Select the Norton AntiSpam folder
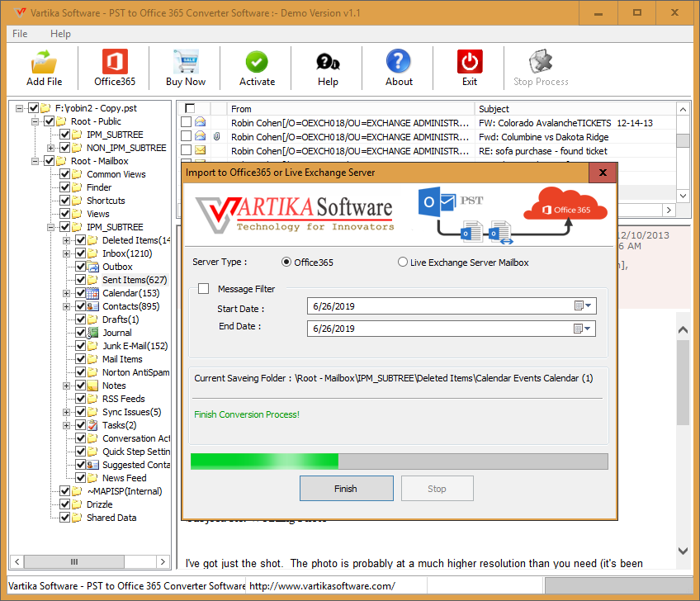Image resolution: width=700 pixels, height=601 pixels. point(135,372)
